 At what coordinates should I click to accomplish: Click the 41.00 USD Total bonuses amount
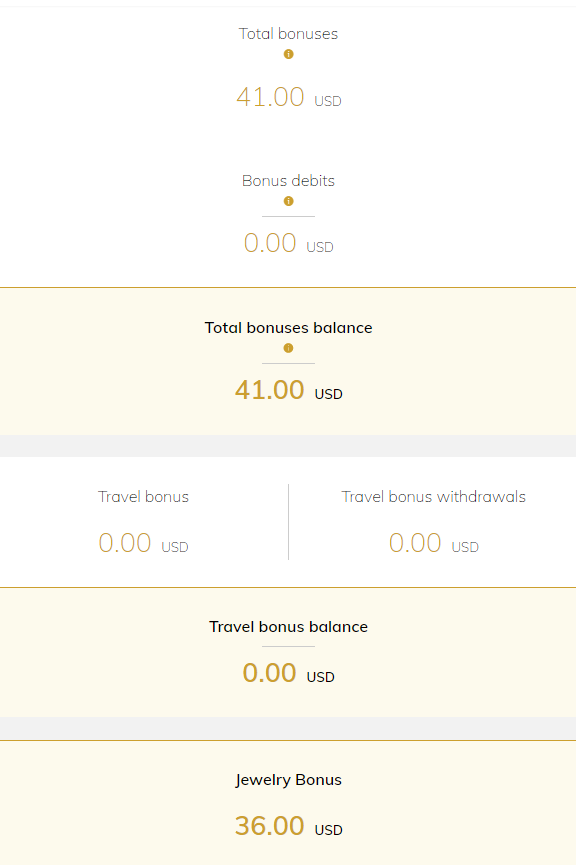289,98
